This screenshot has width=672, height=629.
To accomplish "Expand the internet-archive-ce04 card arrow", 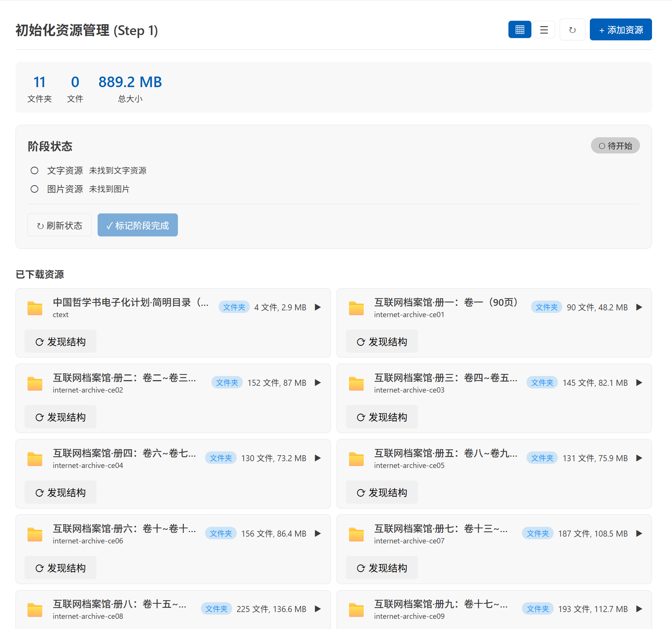I will pyautogui.click(x=318, y=458).
